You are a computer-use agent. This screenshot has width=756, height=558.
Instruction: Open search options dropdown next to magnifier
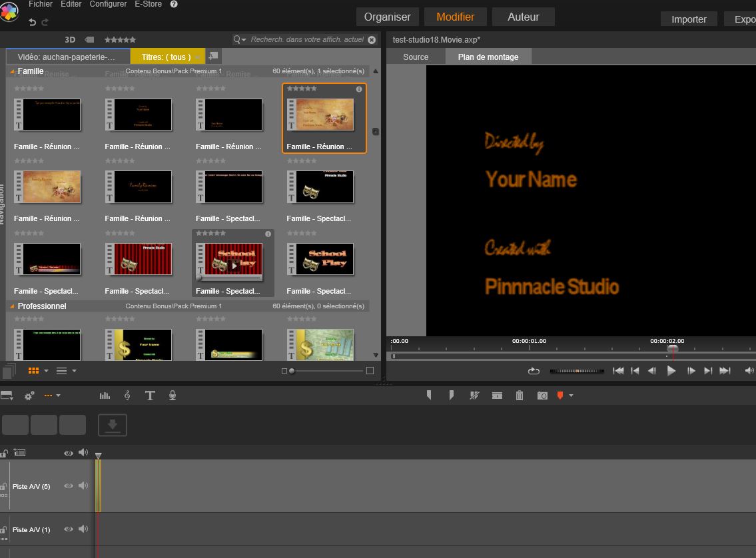tap(244, 39)
